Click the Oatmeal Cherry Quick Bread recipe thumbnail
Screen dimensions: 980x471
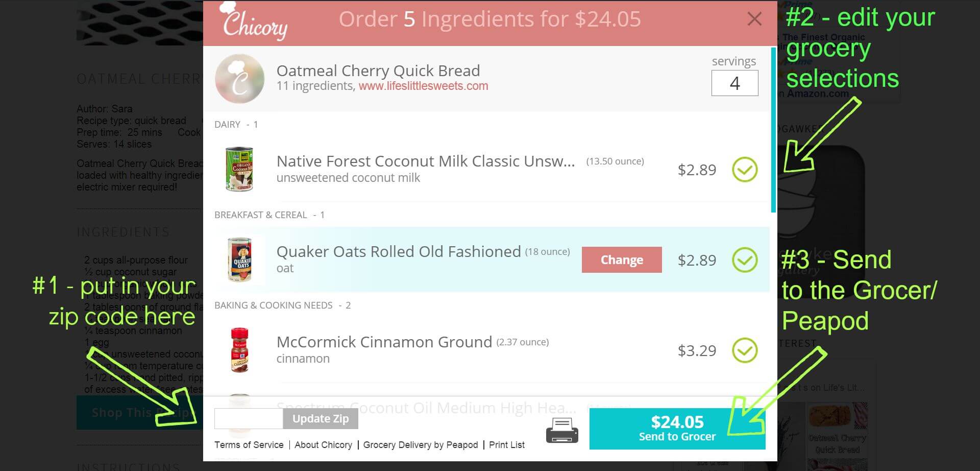pos(239,79)
